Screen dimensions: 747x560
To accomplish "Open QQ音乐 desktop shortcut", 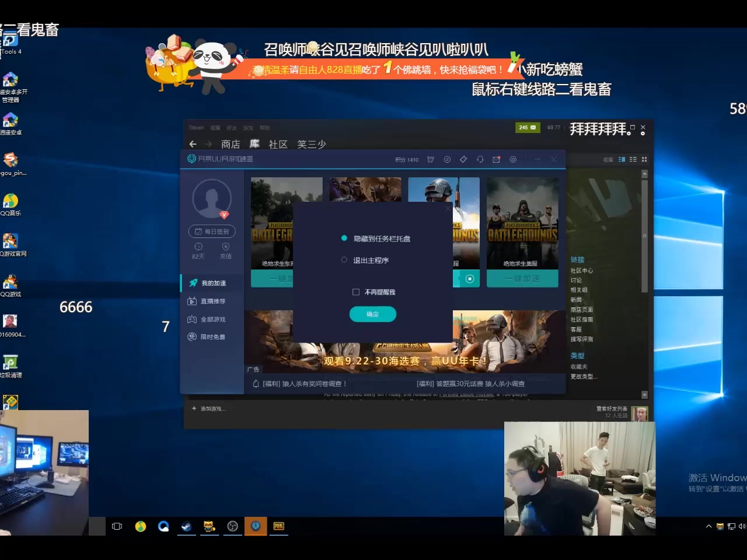I will click(x=11, y=205).
